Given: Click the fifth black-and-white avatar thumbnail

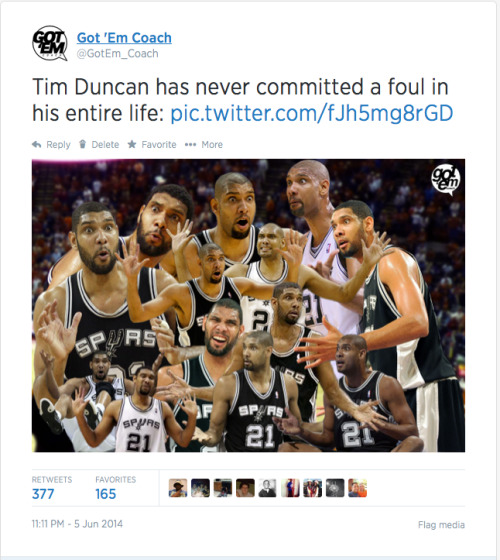Looking at the screenshot, I should click(268, 488).
